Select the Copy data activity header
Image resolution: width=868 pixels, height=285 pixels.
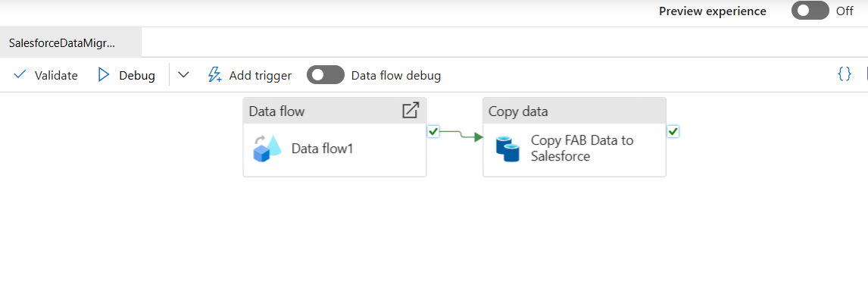point(574,111)
